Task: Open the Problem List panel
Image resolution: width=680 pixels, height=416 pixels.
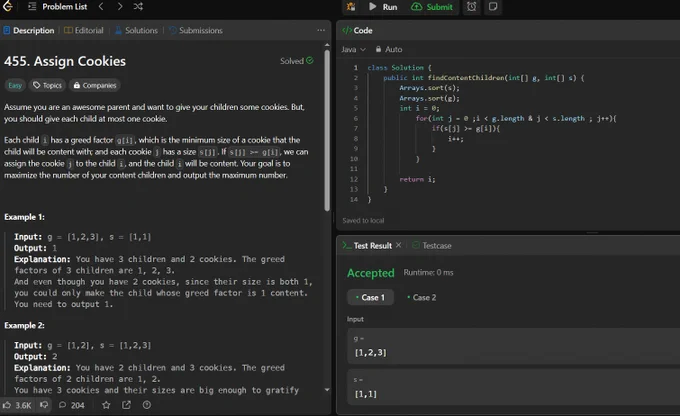Action: pyautogui.click(x=57, y=7)
